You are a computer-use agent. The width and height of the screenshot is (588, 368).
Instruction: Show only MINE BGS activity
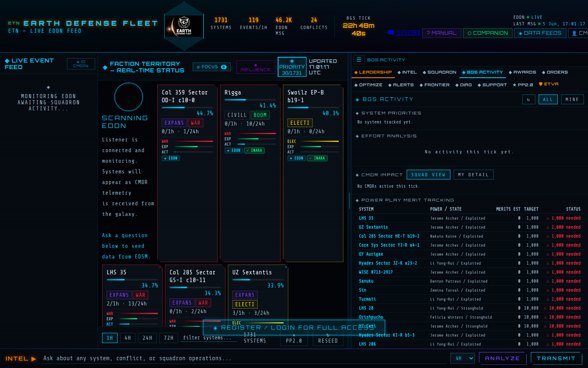(x=572, y=99)
